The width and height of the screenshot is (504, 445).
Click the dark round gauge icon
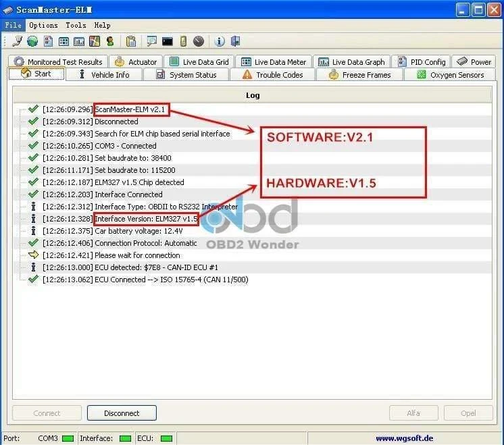coord(199,41)
